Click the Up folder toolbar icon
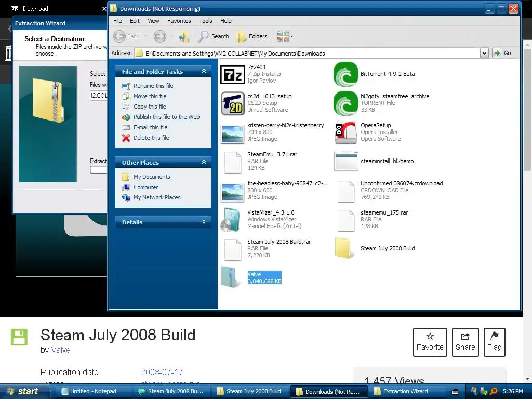The width and height of the screenshot is (532, 399). pos(184,36)
